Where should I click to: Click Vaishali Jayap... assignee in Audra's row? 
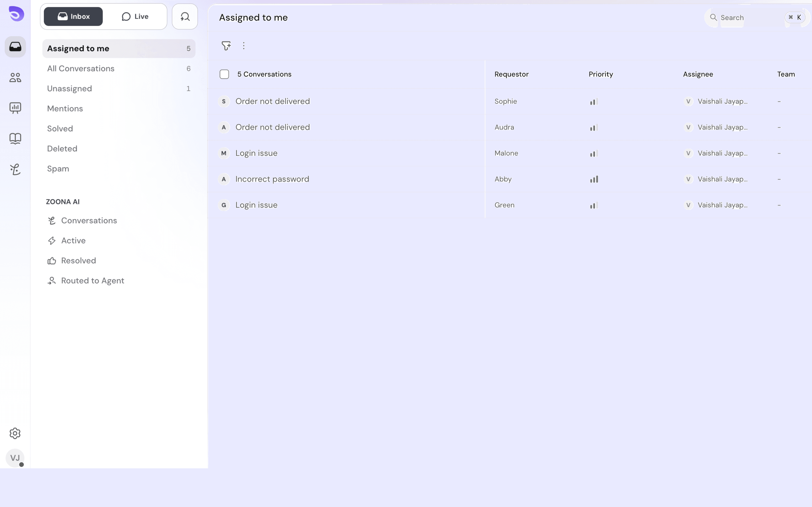[723, 127]
